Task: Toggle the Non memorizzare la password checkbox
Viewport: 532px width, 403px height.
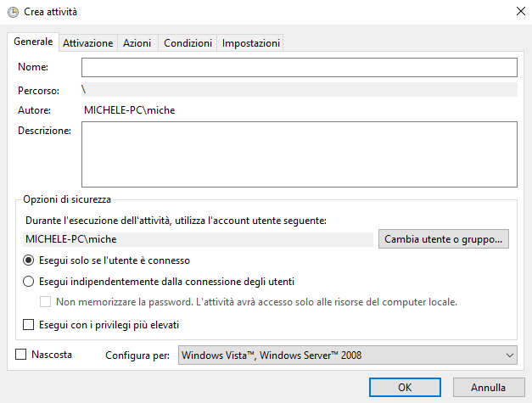Action: (46, 302)
